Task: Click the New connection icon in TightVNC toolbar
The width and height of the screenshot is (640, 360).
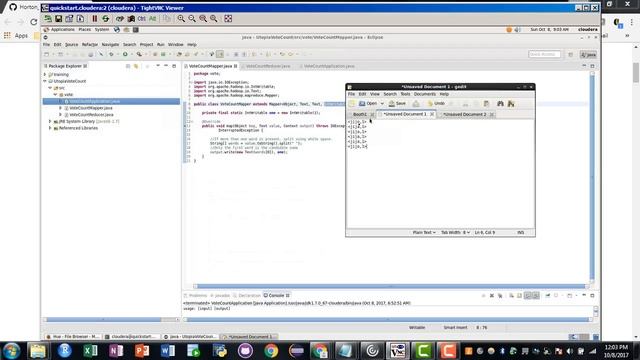Action: tap(48, 19)
